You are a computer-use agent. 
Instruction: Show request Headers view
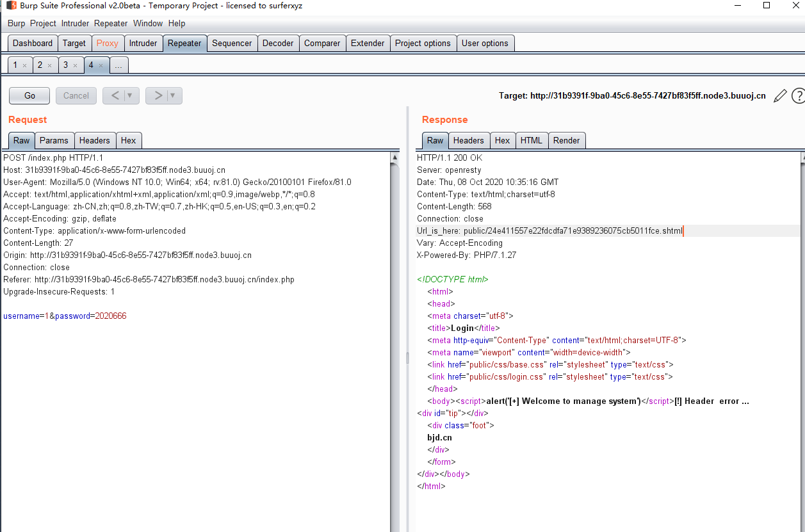tap(95, 141)
